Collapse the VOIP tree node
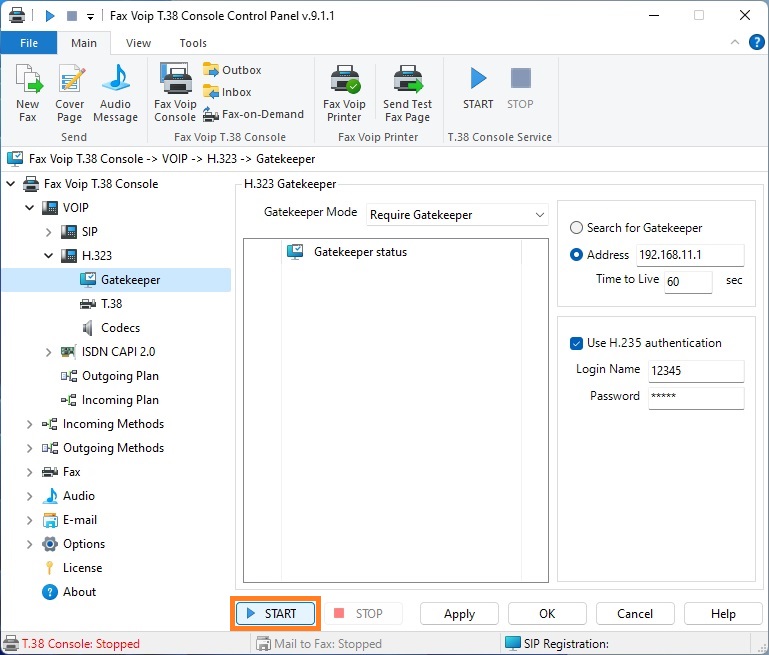This screenshot has width=769, height=655. point(29,208)
